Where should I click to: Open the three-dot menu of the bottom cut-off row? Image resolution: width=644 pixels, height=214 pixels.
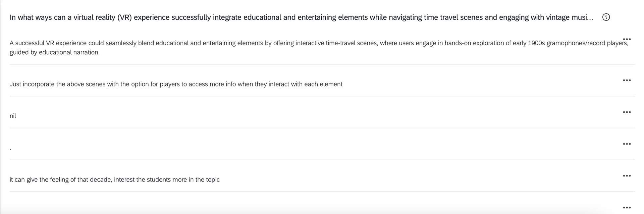[x=627, y=208]
